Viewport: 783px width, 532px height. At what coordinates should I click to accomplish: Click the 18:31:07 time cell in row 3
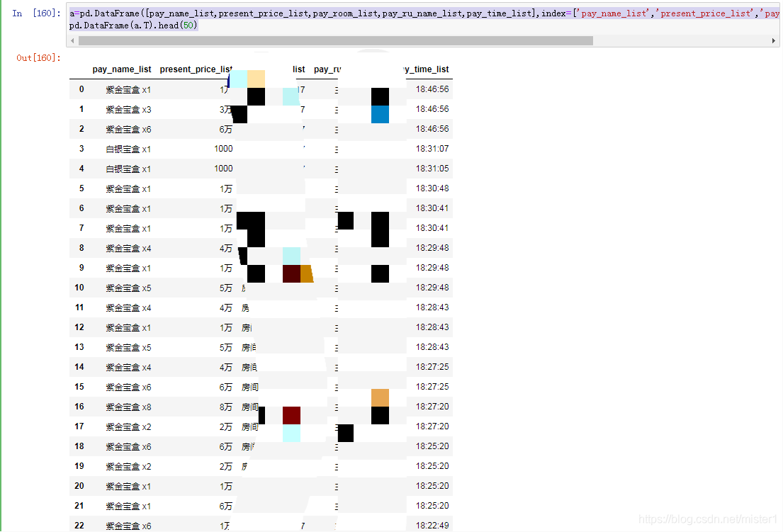pyautogui.click(x=432, y=149)
